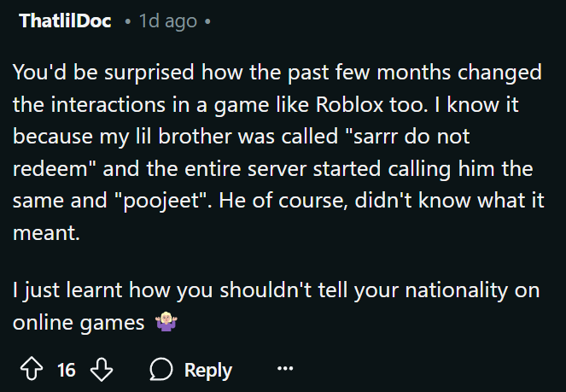Click the dot separator after 1d ago
Screen dimensions: 566x392
(207, 21)
